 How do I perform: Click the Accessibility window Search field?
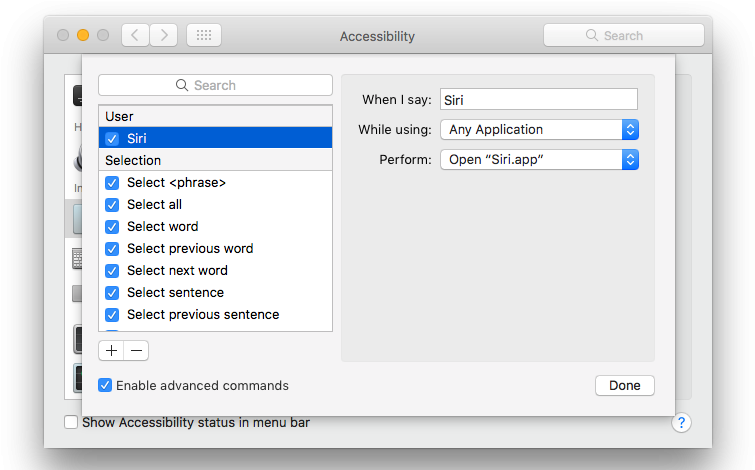624,35
